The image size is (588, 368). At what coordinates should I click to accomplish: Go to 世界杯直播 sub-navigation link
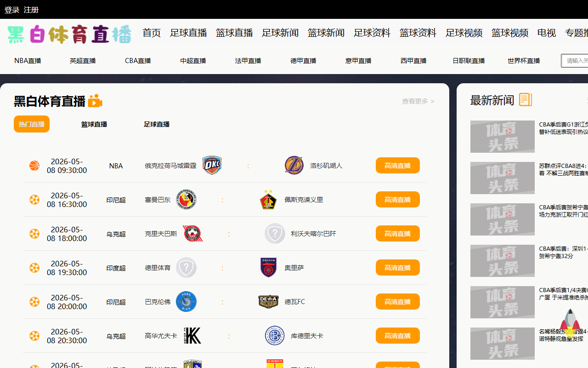524,61
